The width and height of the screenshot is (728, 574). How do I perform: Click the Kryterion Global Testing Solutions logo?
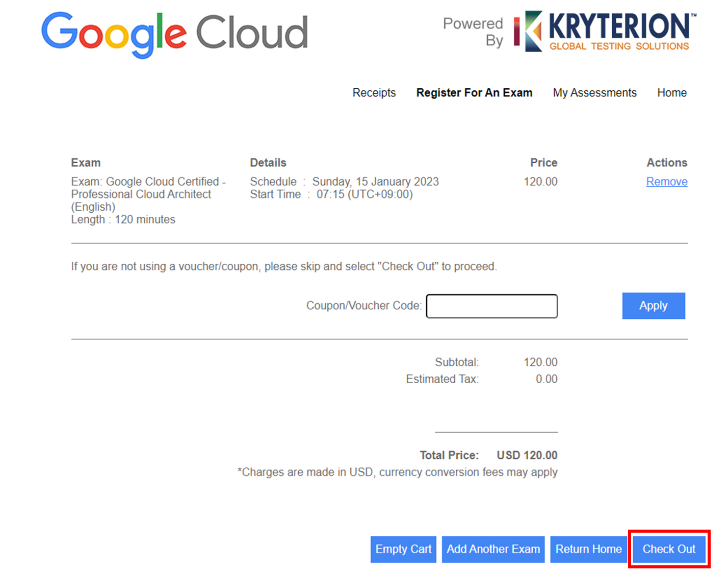(x=605, y=32)
